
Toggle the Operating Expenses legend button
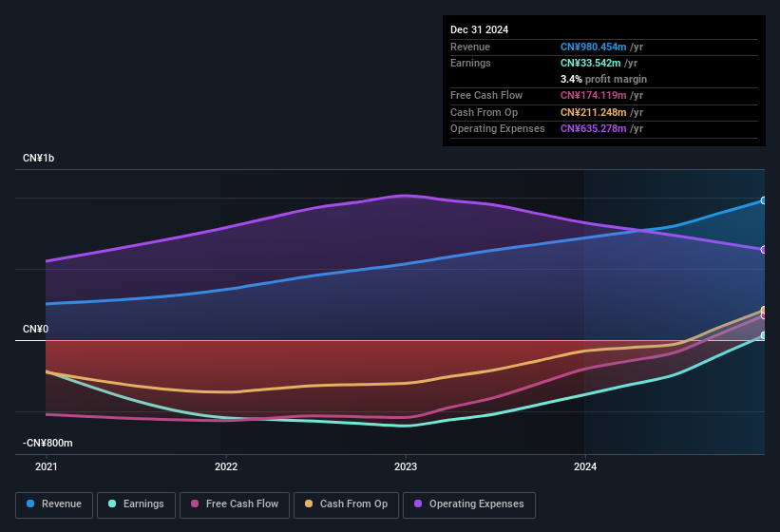click(469, 505)
